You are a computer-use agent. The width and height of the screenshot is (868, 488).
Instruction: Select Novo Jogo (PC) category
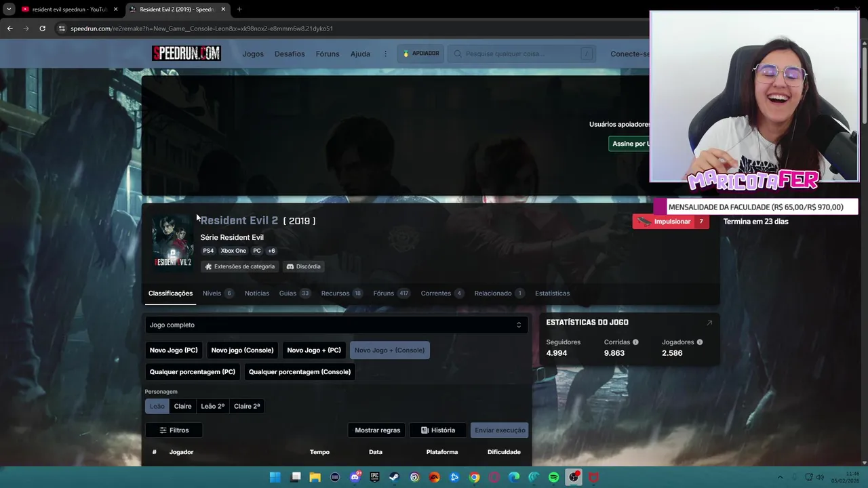click(174, 350)
